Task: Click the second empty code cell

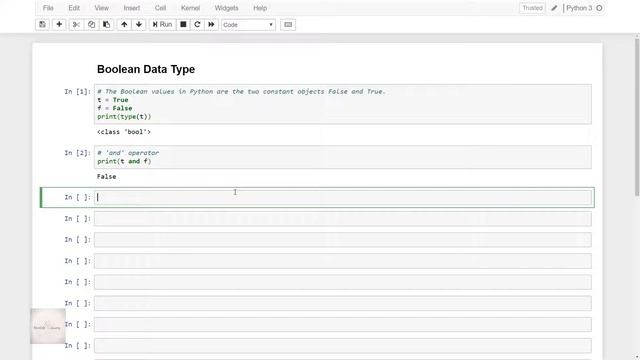Action: (x=342, y=219)
